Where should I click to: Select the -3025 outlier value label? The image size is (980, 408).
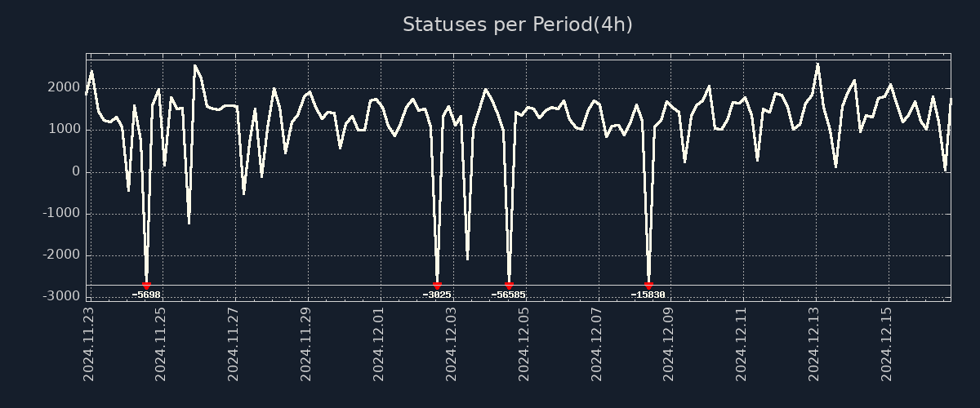point(437,295)
